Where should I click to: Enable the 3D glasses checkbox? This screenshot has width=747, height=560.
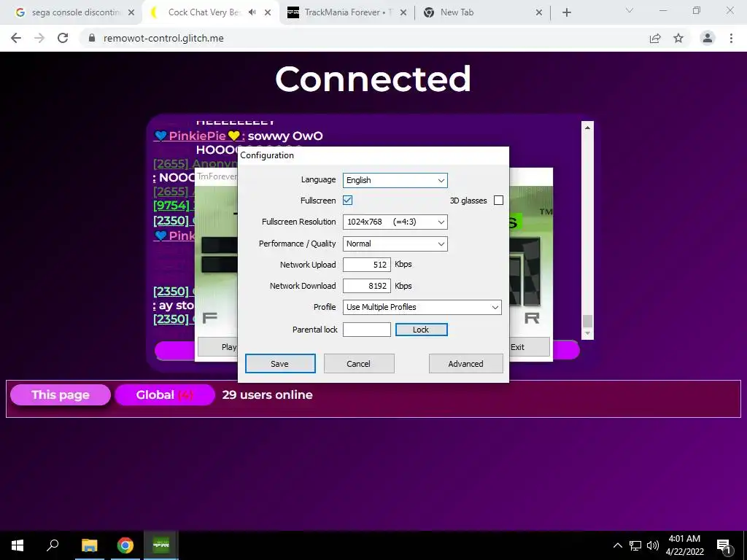pyautogui.click(x=498, y=200)
